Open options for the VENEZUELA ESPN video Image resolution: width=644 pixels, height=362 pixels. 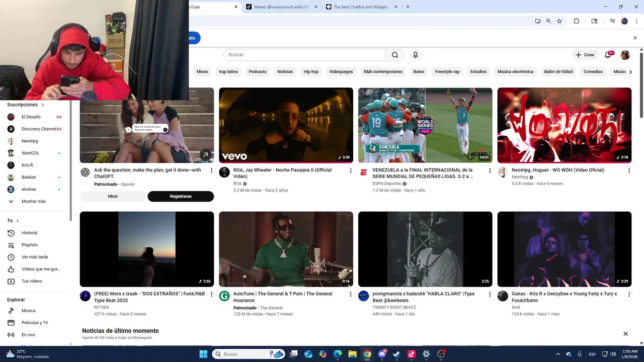click(490, 170)
